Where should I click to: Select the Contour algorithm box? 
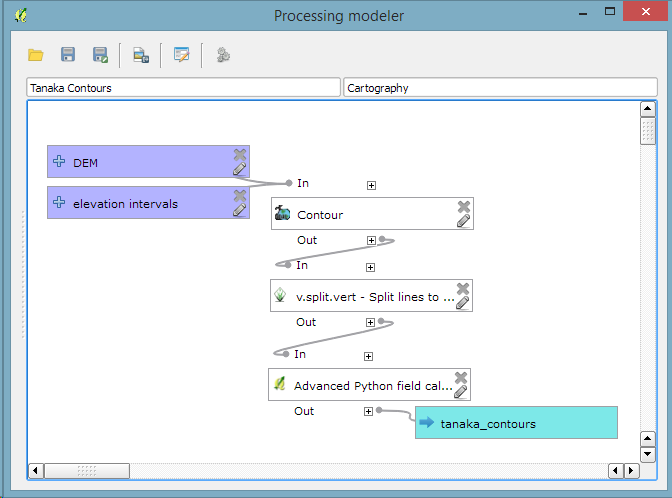[372, 213]
